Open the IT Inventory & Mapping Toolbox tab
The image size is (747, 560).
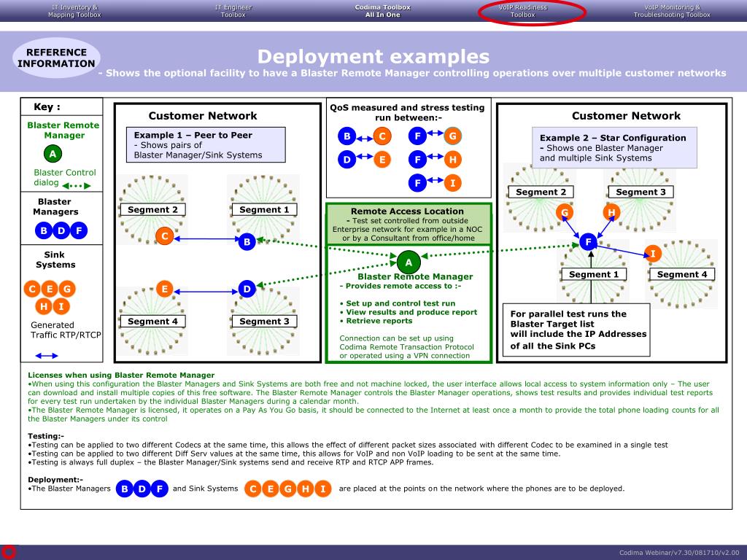74,11
